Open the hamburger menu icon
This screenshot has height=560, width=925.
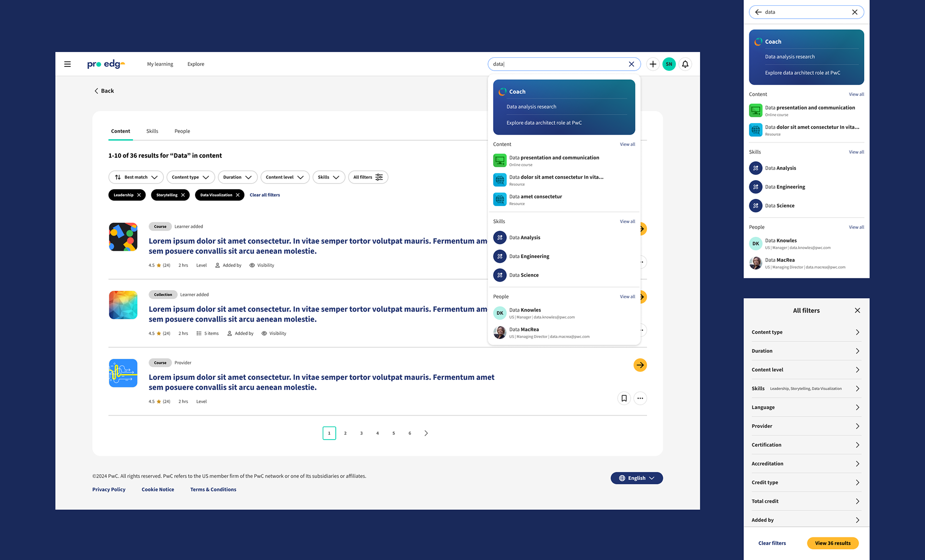(x=67, y=64)
